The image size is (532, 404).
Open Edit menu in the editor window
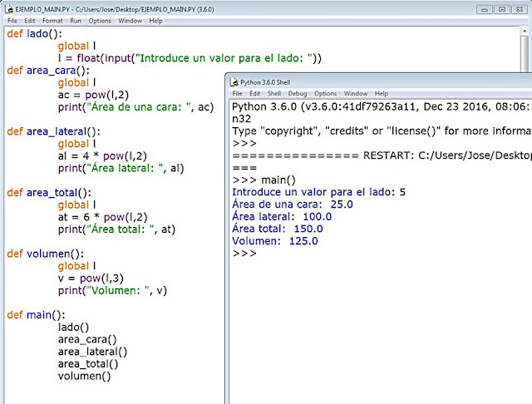coord(30,21)
